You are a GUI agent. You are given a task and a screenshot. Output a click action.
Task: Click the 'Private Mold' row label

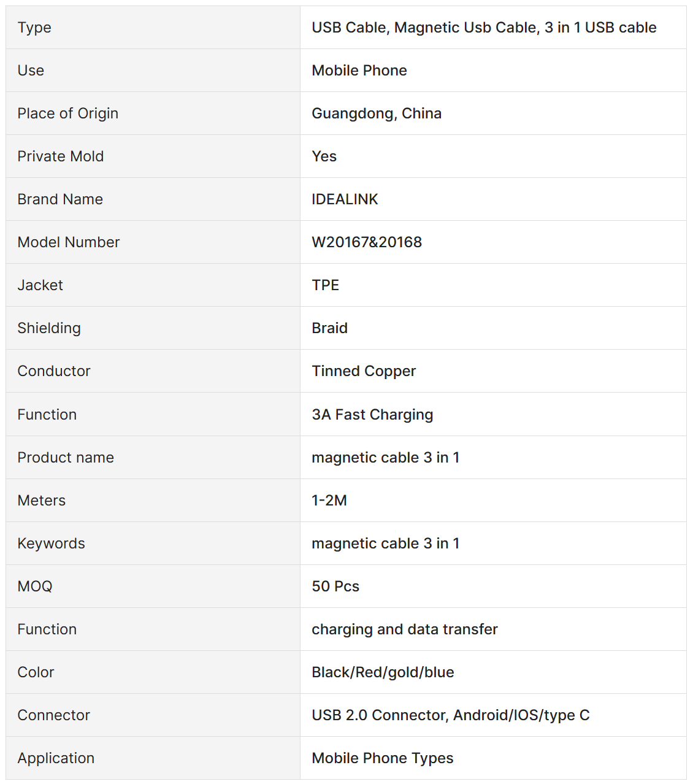coord(60,156)
